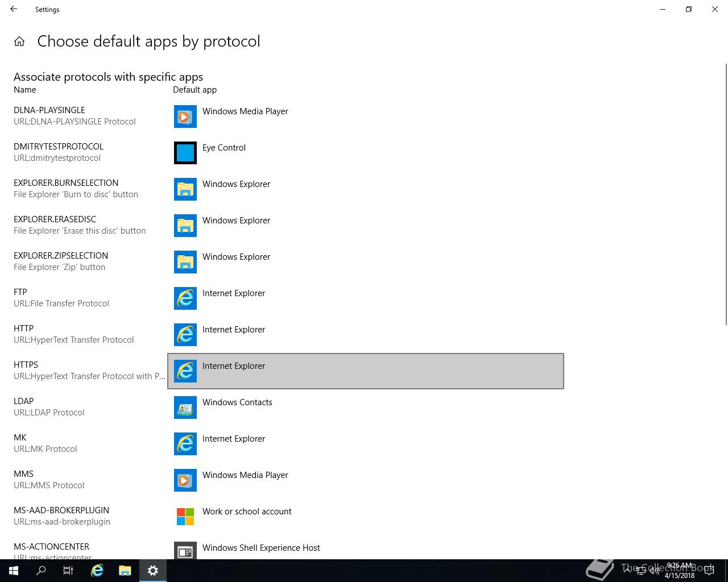Click the DMITRYTESTPROTOCOL protocol name

tap(59, 146)
